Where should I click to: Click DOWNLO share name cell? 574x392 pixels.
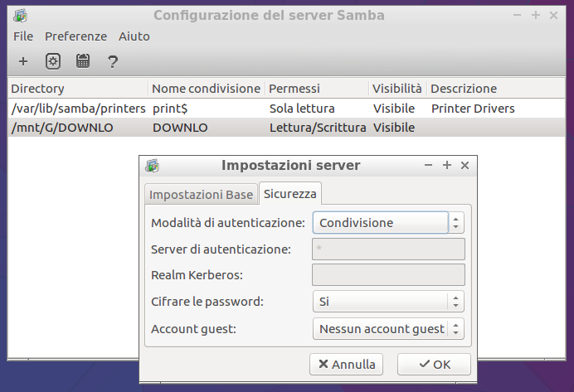coord(180,128)
